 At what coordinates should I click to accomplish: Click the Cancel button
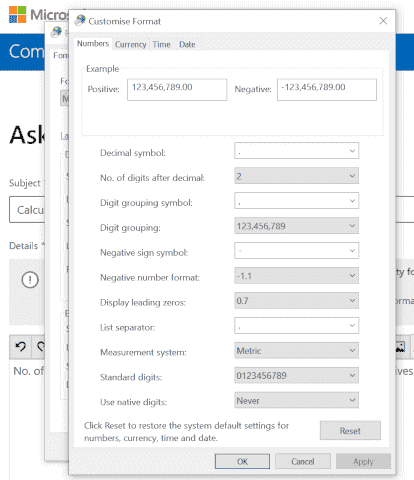[x=303, y=461]
